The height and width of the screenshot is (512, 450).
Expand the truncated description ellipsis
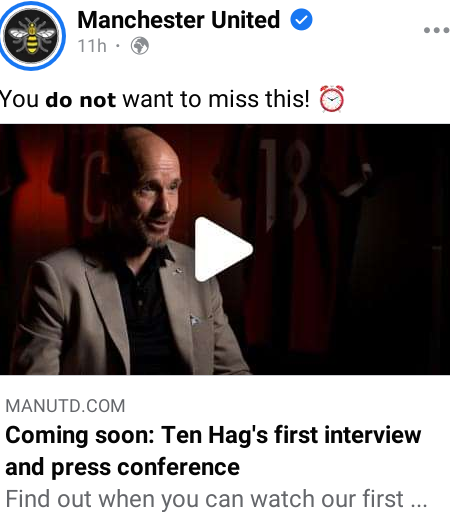[419, 501]
